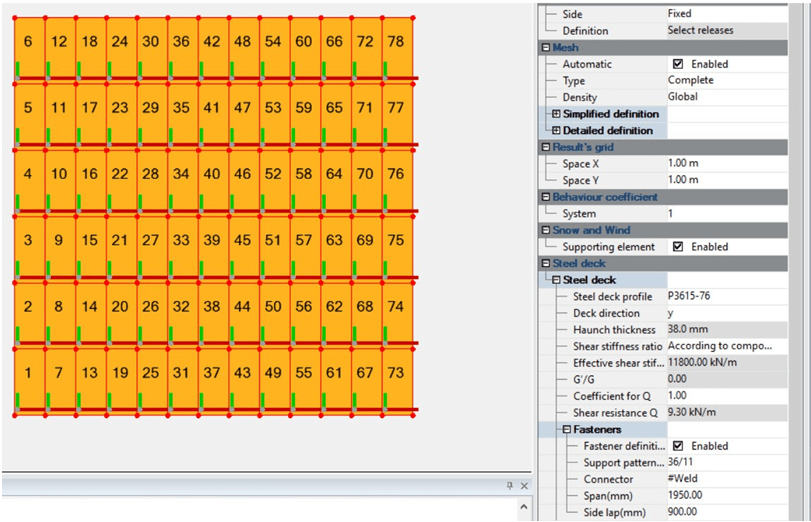
Task: Edit the Space X value field
Action: 725,164
